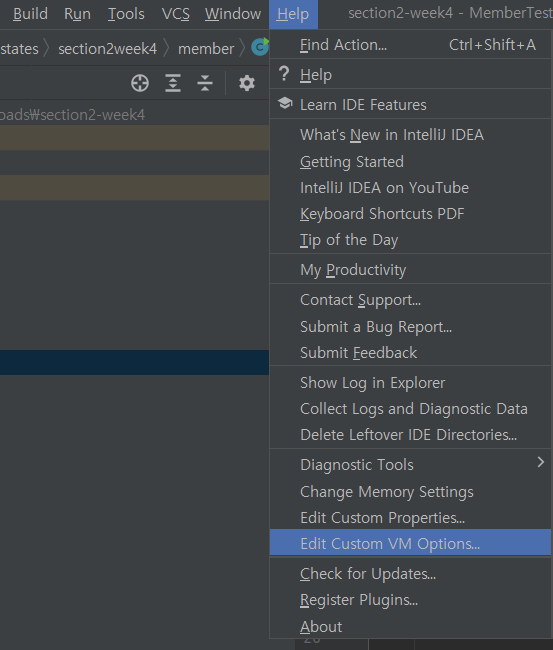The image size is (553, 650).
Task: Click the class file icon in breadcrumb
Action: click(x=260, y=47)
